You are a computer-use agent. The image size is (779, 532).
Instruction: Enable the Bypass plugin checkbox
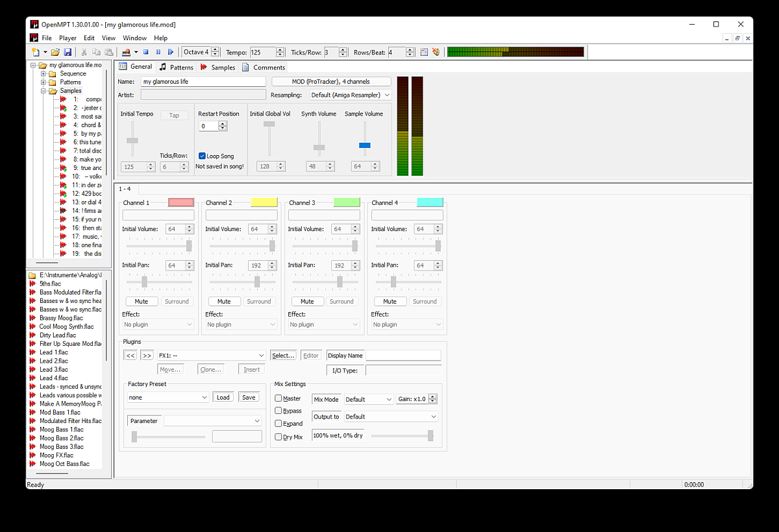pyautogui.click(x=278, y=411)
